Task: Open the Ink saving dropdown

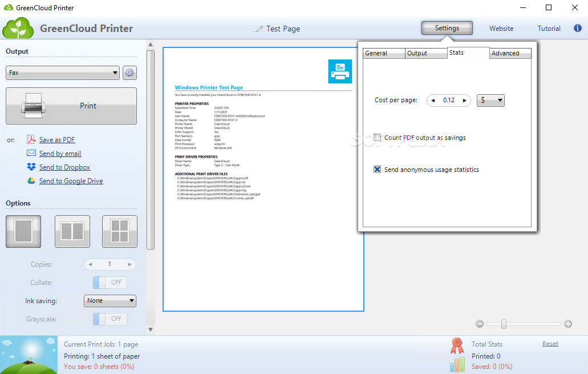Action: click(x=110, y=300)
